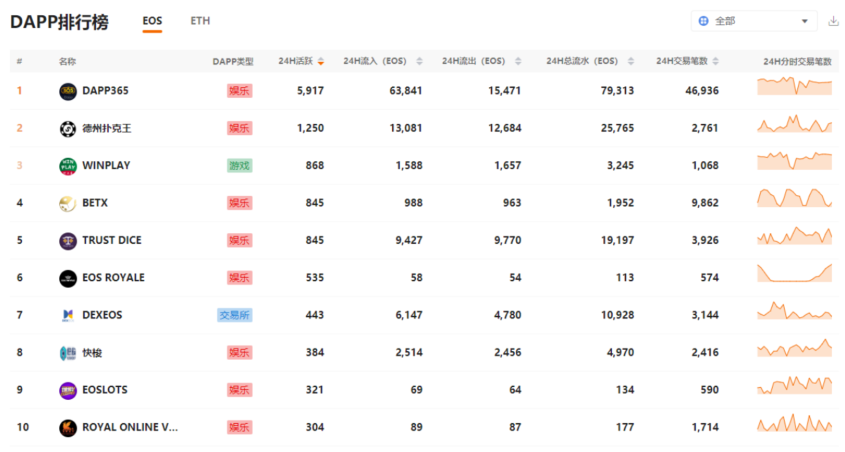The image size is (845, 452).
Task: Click the 游戏 tag on WINPLAY row
Action: click(x=239, y=165)
